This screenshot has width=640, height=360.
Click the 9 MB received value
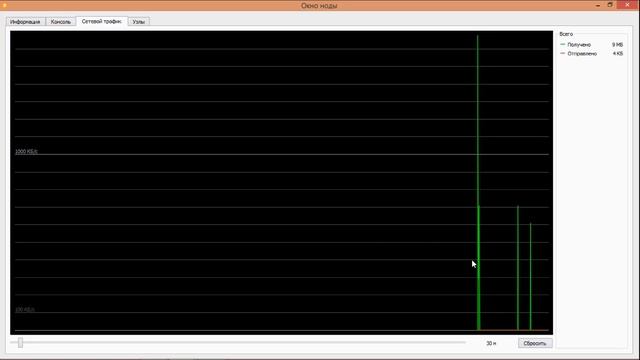617,44
